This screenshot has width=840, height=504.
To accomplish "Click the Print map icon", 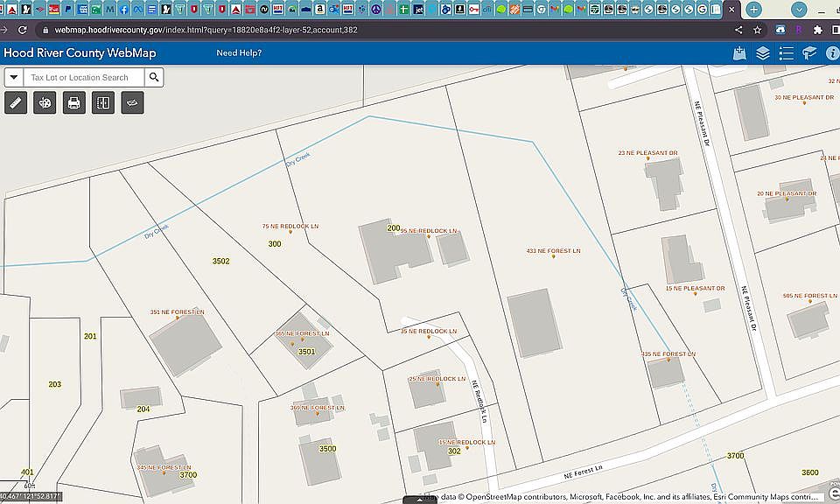I will (74, 103).
